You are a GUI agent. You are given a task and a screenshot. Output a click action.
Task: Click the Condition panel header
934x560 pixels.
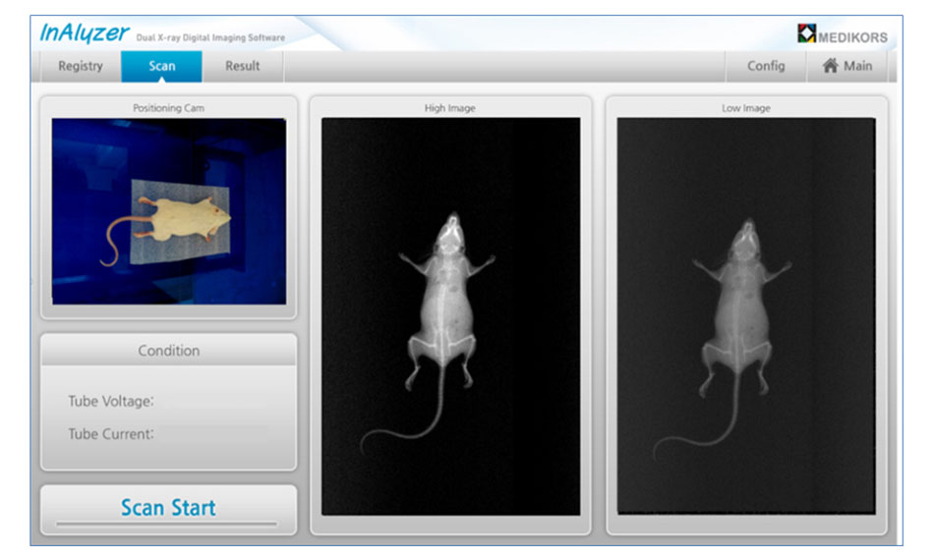(168, 351)
